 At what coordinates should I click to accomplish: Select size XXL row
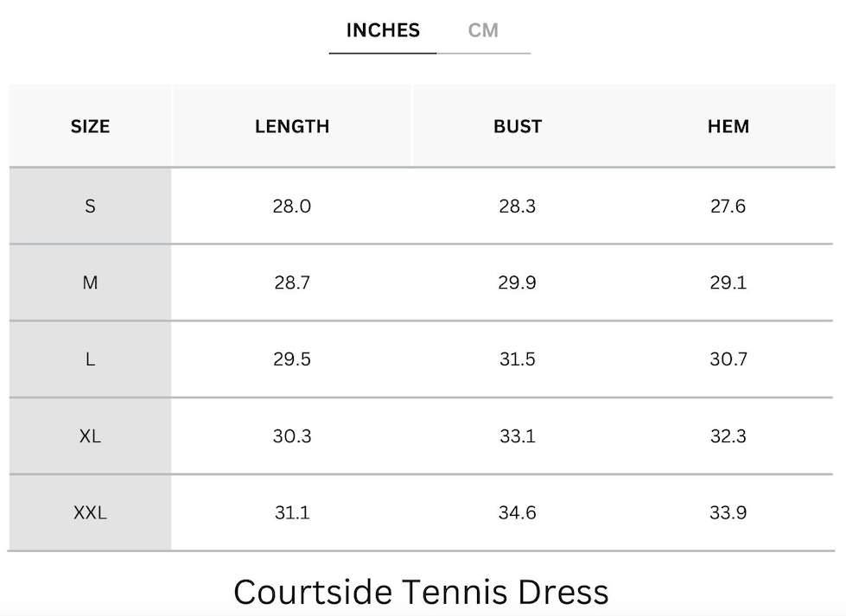[89, 511]
